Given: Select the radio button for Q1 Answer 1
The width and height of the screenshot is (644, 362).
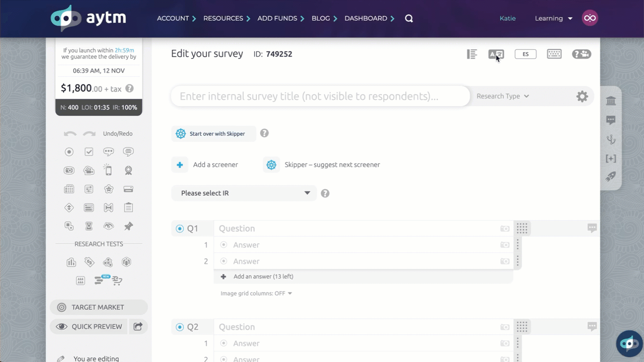Looking at the screenshot, I should [x=224, y=245].
